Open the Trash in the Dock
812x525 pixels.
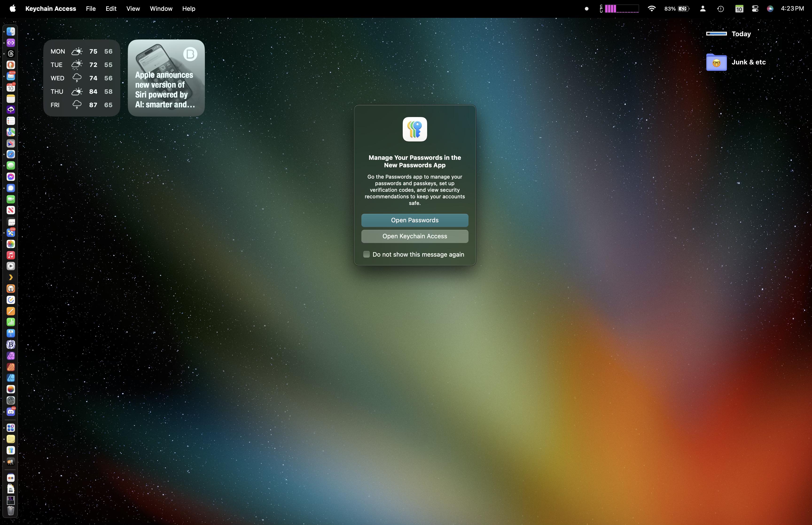[x=11, y=511]
